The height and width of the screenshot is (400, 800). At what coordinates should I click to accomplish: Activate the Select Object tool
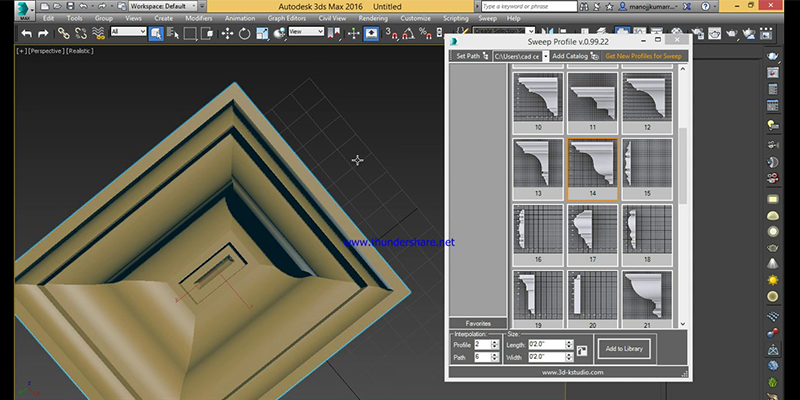[x=156, y=34]
